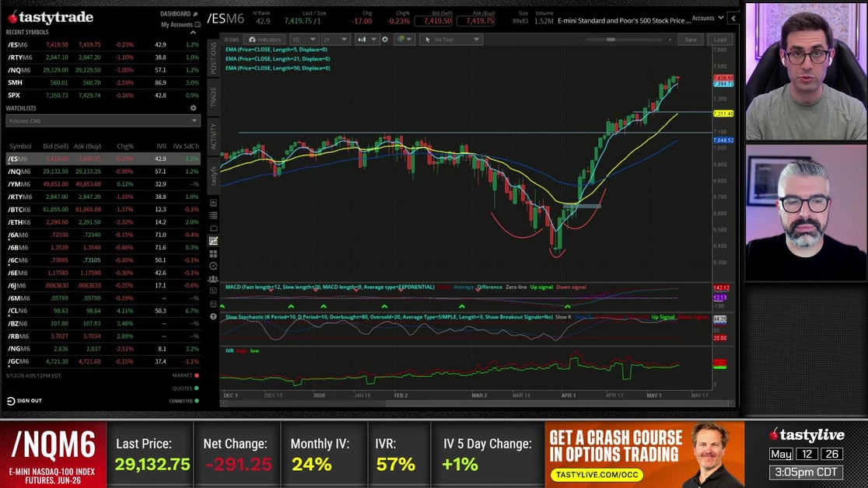Screen dimensions: 868x488
Task: Open the chart layout grid dropdown
Action: [x=404, y=40]
